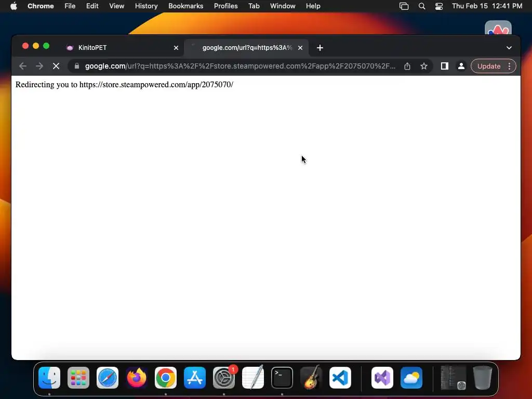Click the Update button in Chrome

[489, 66]
